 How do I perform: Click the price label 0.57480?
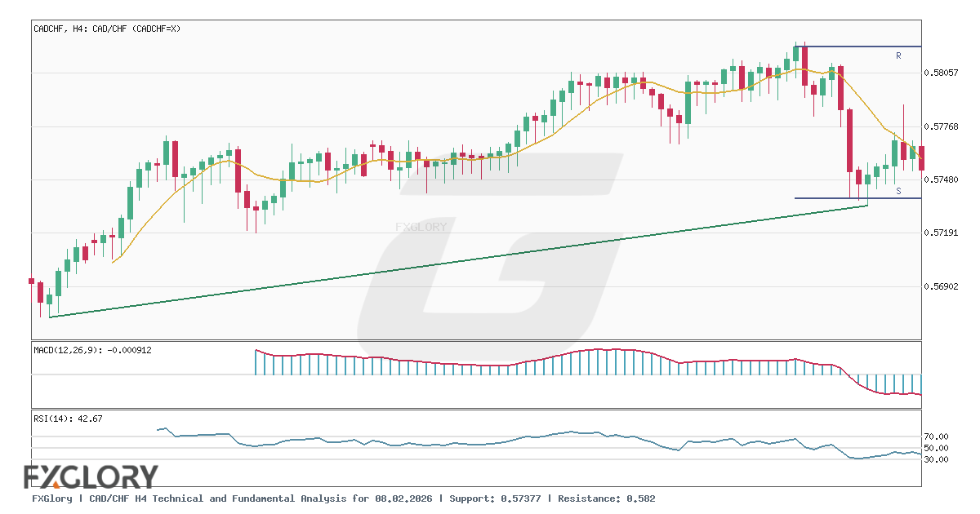[942, 179]
